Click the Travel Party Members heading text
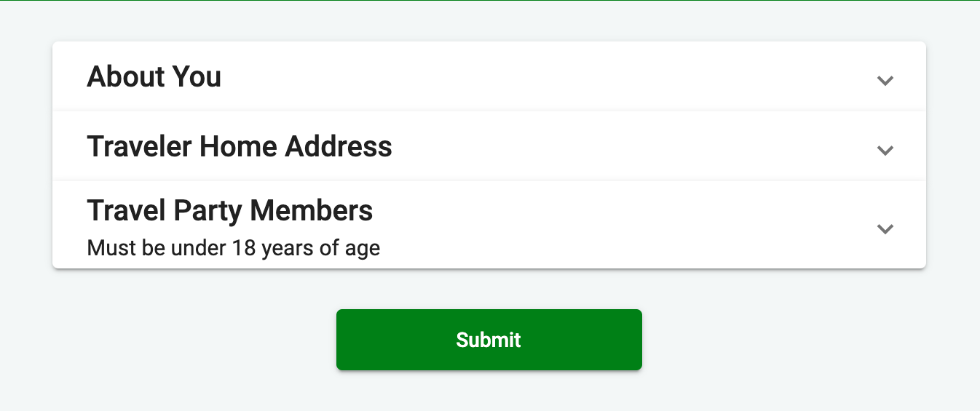Image resolution: width=980 pixels, height=411 pixels. click(x=230, y=211)
